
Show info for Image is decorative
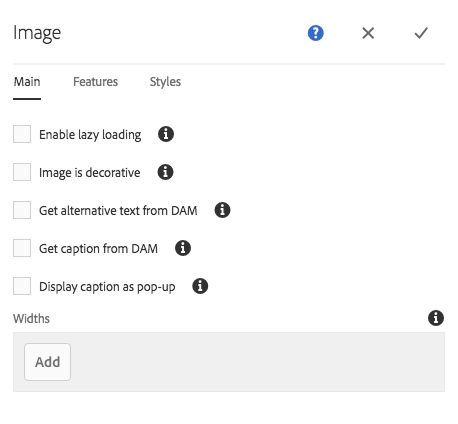[x=165, y=172]
